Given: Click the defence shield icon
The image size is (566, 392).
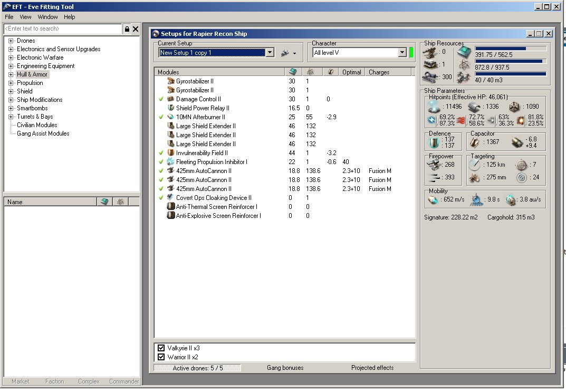Looking at the screenshot, I should [434, 142].
